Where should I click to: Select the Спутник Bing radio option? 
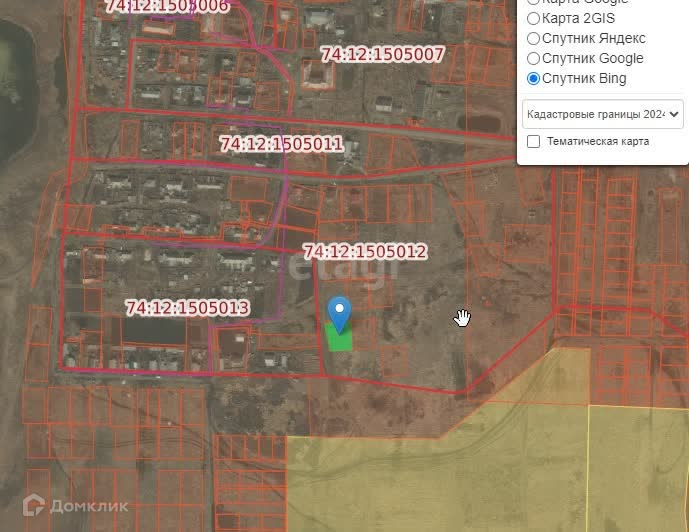pos(533,78)
